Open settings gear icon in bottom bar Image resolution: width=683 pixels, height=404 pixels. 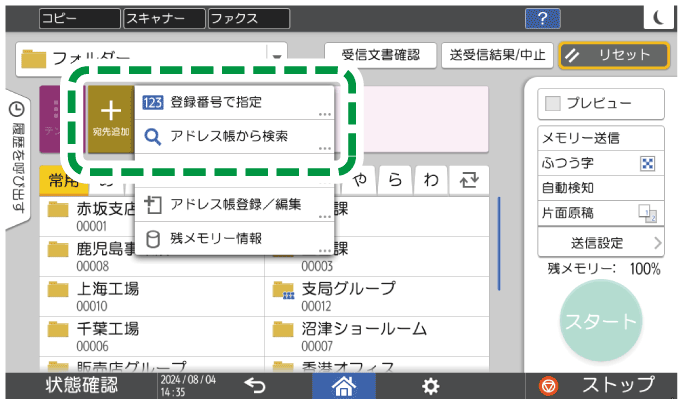[430, 386]
